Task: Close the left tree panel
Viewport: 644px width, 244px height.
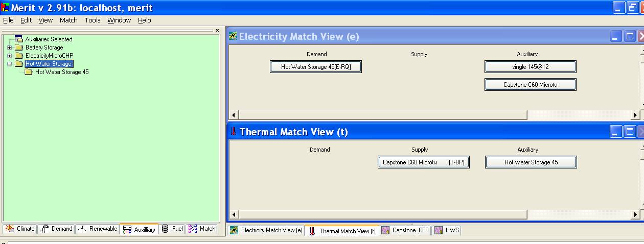Action: [217, 31]
